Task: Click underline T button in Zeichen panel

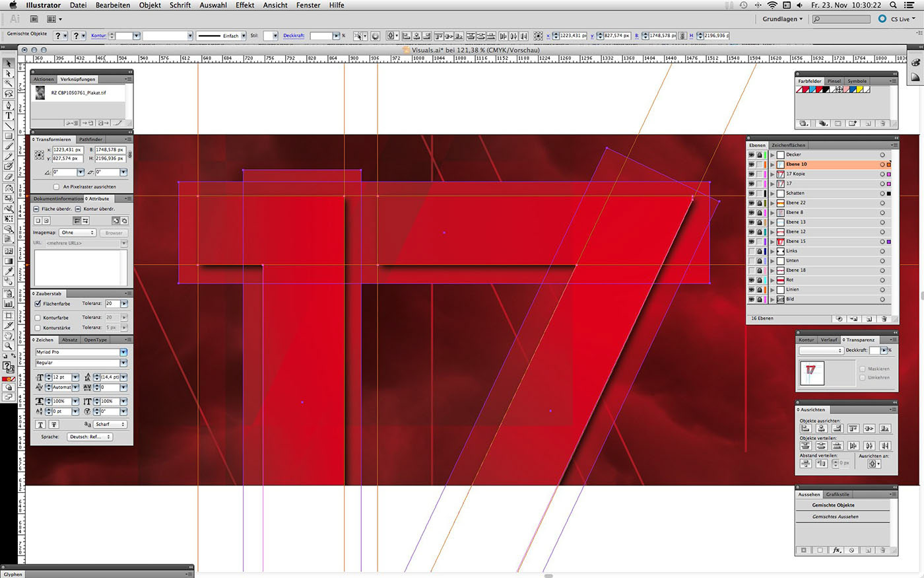Action: coord(41,424)
